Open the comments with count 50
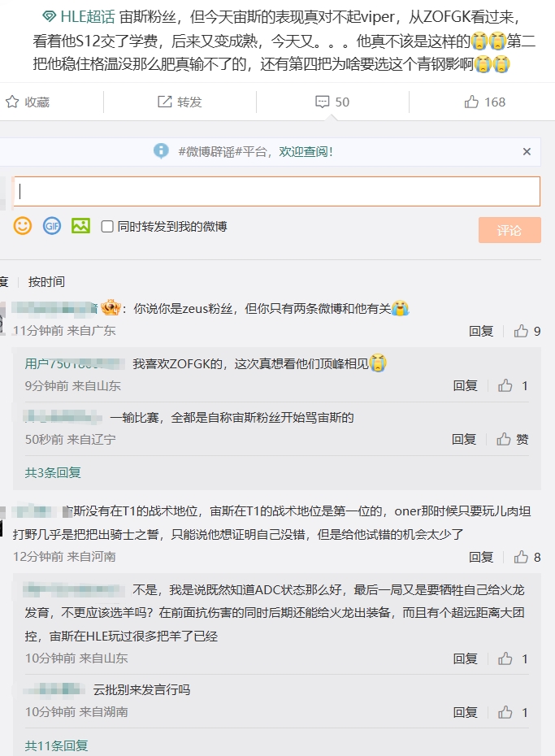Screen dimensions: 555x756 pyautogui.click(x=332, y=102)
